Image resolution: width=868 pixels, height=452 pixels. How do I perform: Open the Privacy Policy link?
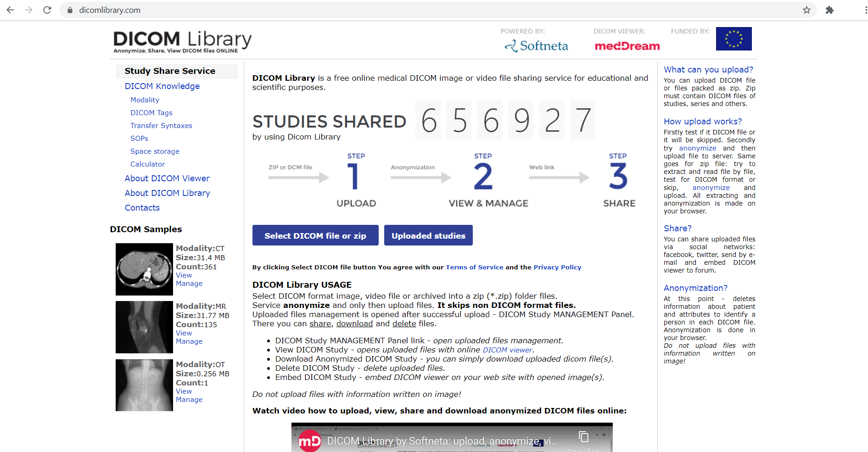point(557,267)
